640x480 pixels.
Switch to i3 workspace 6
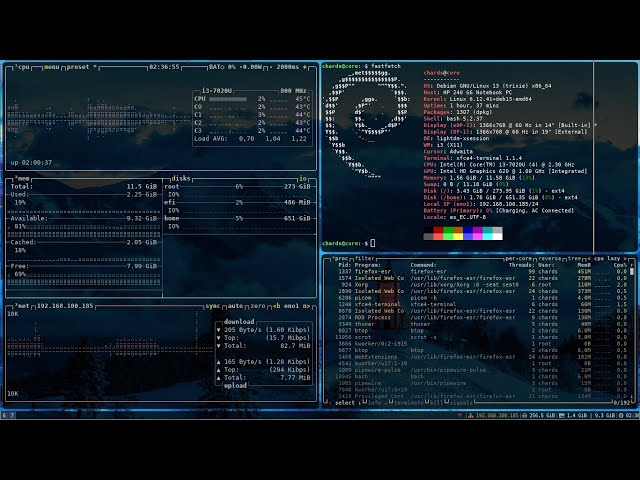pos(4,415)
